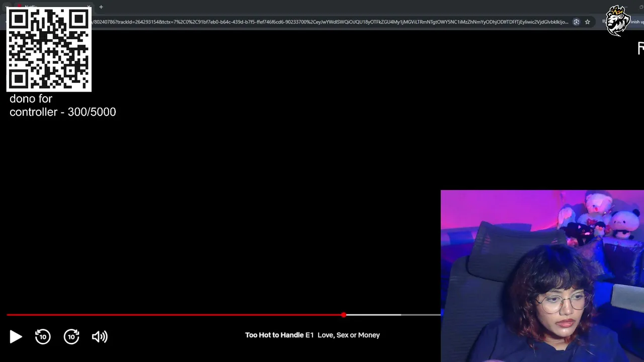The width and height of the screenshot is (644, 362).
Task: Click the episode name 'Love, Sex or Money'
Action: [x=349, y=335]
